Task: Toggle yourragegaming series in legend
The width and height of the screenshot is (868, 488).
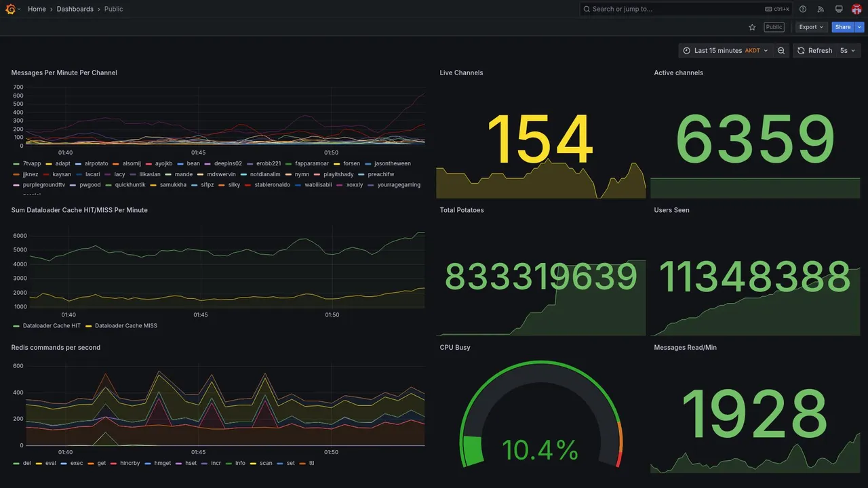Action: coord(399,184)
